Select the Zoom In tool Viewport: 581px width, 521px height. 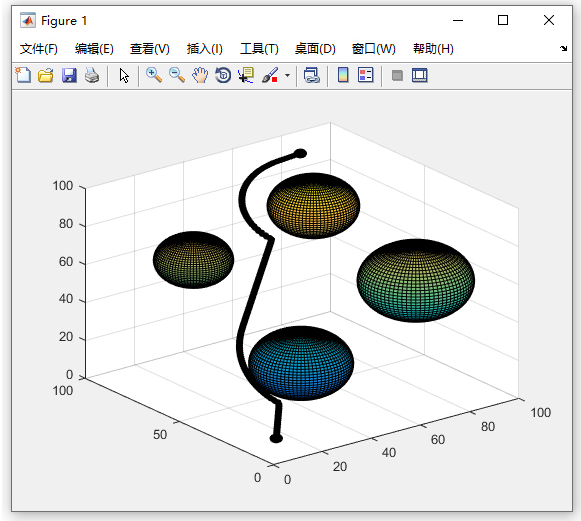point(154,75)
